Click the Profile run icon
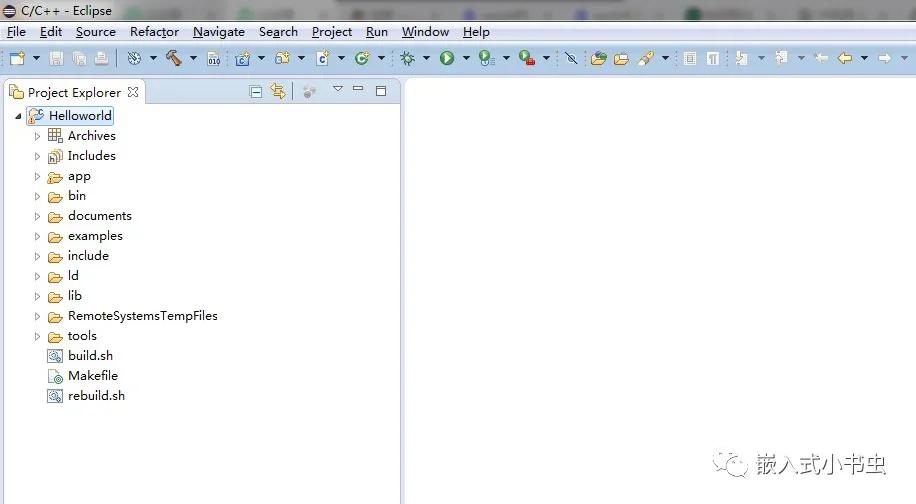 [486, 58]
